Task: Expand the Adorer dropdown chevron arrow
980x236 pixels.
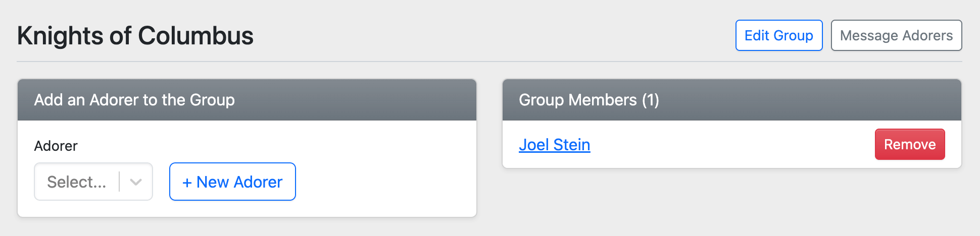Action: point(135,182)
